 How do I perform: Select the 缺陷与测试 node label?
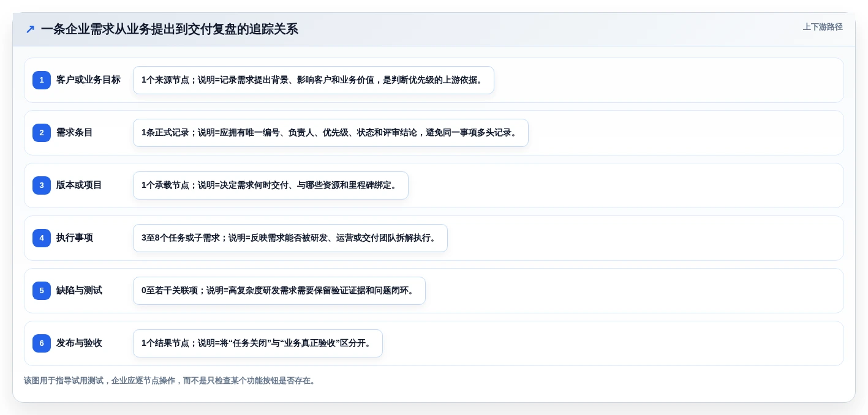point(79,291)
